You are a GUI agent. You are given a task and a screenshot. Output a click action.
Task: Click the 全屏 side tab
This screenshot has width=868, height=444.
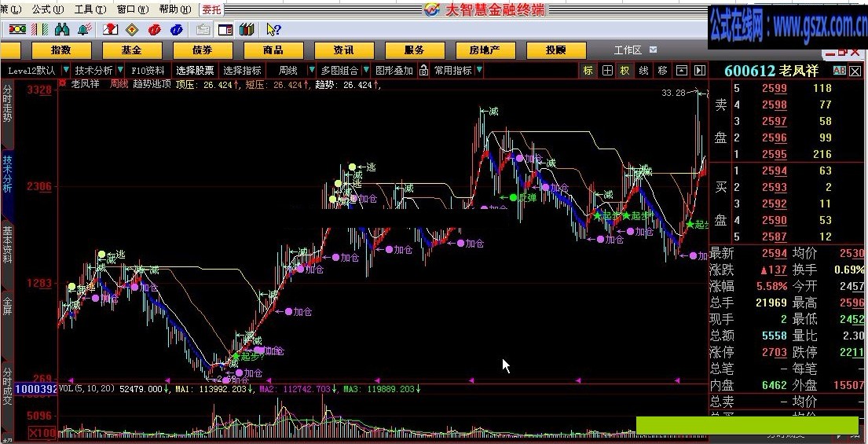pyautogui.click(x=7, y=306)
